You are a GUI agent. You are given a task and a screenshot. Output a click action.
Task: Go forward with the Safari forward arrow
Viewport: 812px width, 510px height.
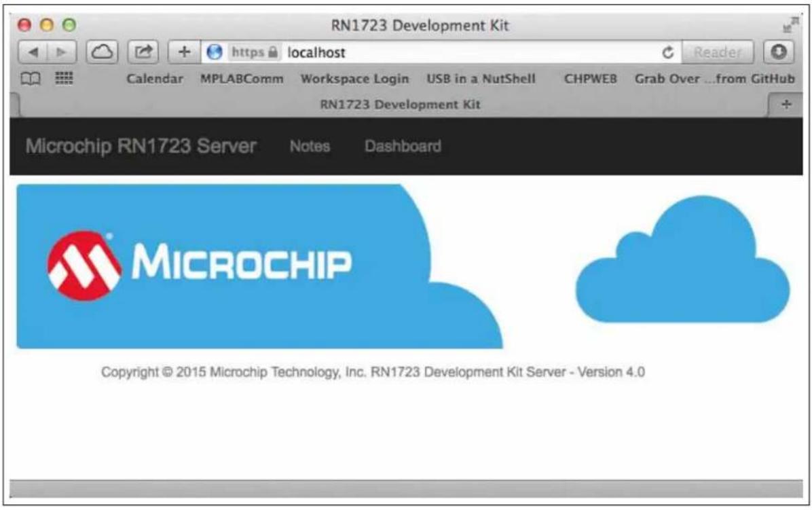[x=62, y=52]
